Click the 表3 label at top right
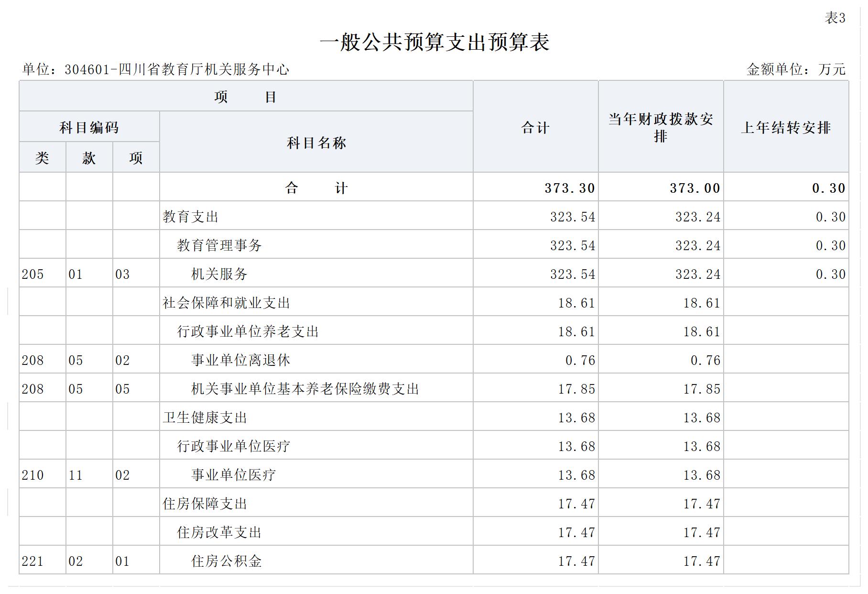868x594 pixels. (x=835, y=18)
